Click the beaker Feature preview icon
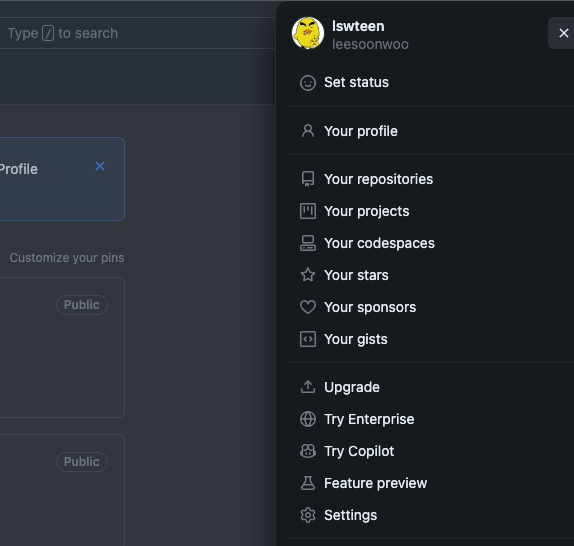Image resolution: width=574 pixels, height=546 pixels. (308, 483)
